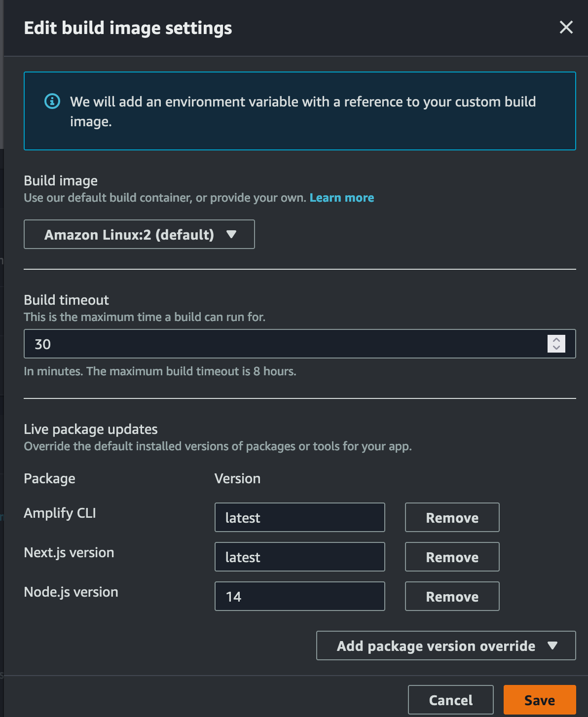588x717 pixels.
Task: Remove the Node.js version override
Action: [451, 596]
